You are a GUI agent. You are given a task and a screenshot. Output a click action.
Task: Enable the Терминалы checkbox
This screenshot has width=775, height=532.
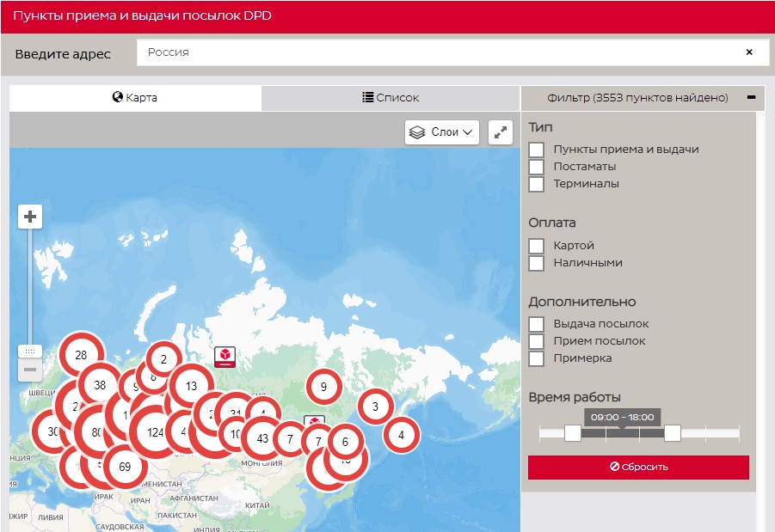[x=536, y=184]
